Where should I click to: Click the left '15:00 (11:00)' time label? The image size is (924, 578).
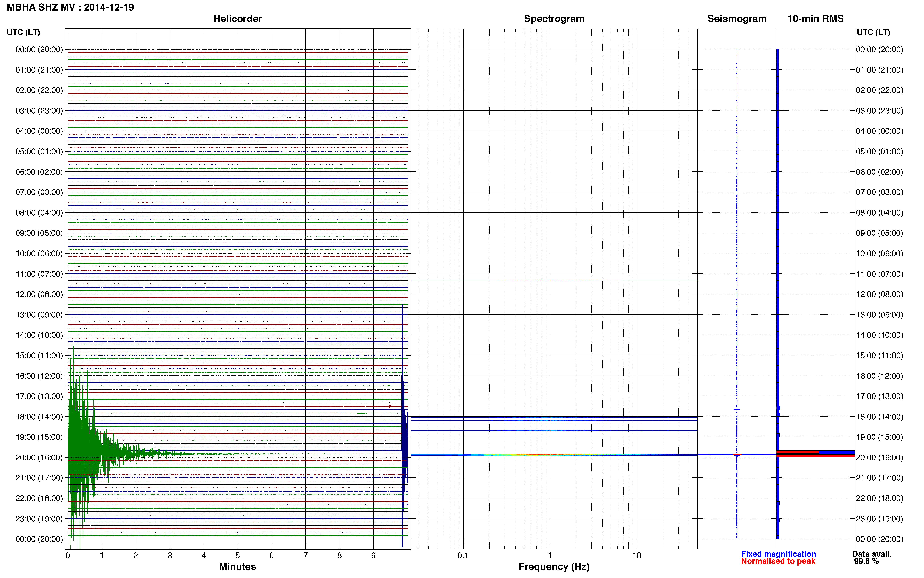(x=39, y=355)
